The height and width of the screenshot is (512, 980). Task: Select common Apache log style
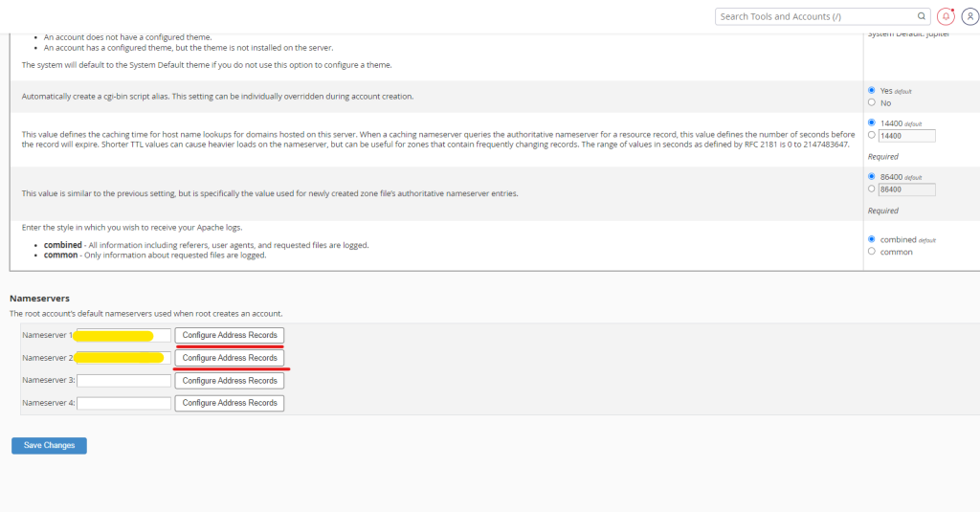tap(871, 252)
